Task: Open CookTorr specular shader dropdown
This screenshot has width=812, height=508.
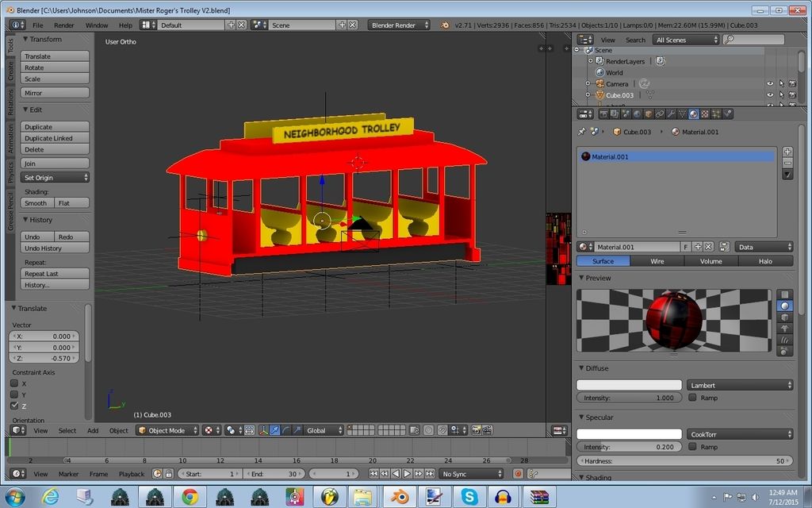Action: [x=740, y=434]
